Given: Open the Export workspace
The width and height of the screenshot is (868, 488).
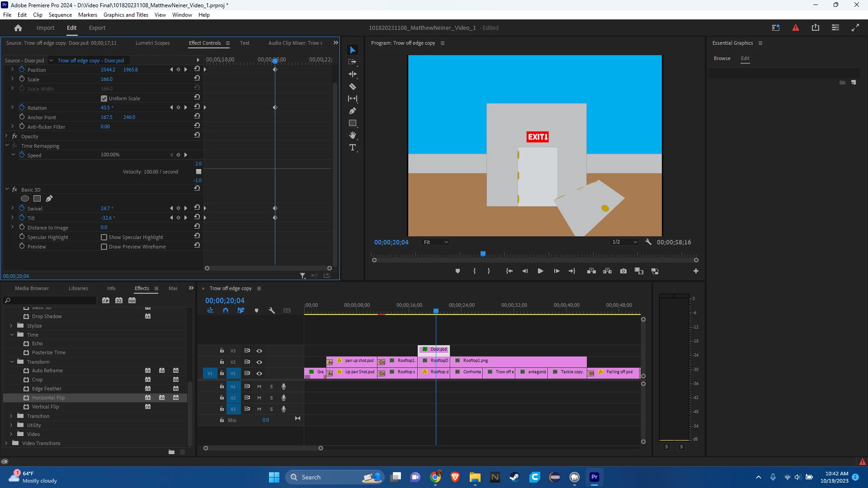Looking at the screenshot, I should 97,28.
